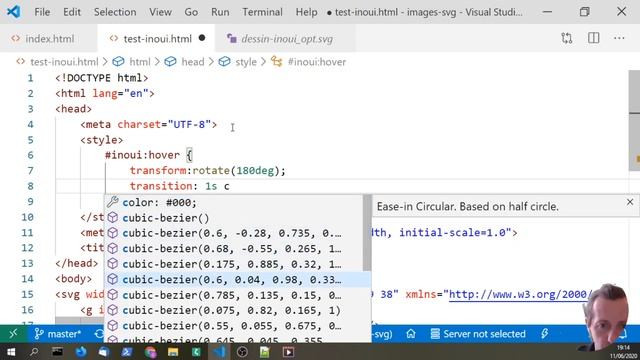The width and height of the screenshot is (640, 360).
Task: Click line number 14 in the gutter
Action: point(27,279)
